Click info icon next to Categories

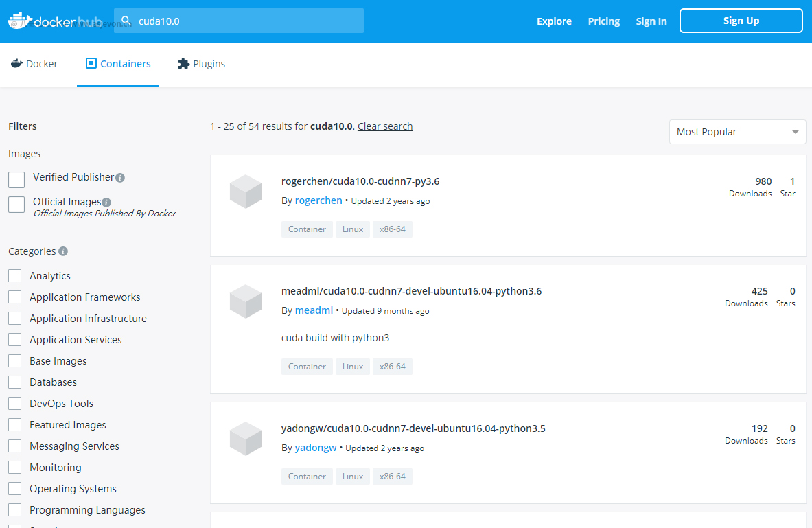pyautogui.click(x=63, y=251)
